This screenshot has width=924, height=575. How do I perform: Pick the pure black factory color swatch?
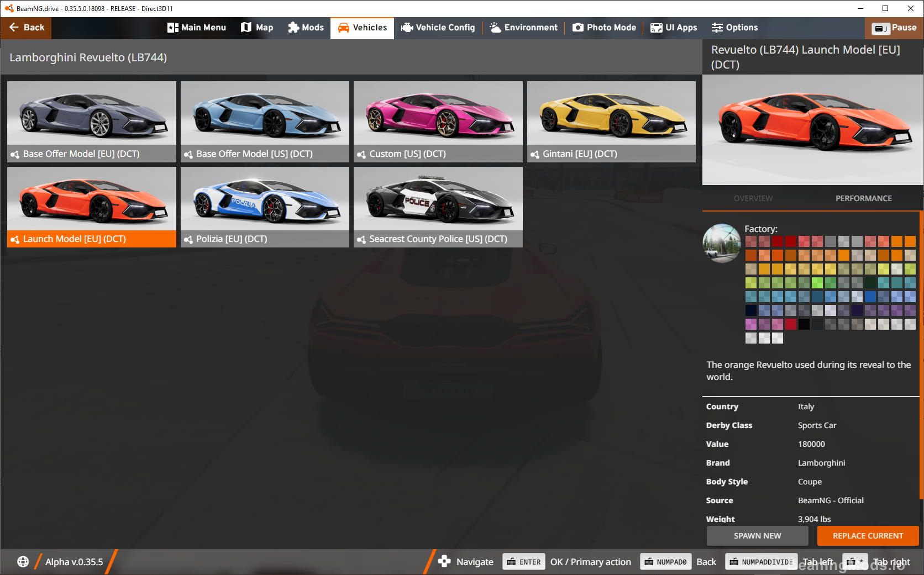coord(804,324)
